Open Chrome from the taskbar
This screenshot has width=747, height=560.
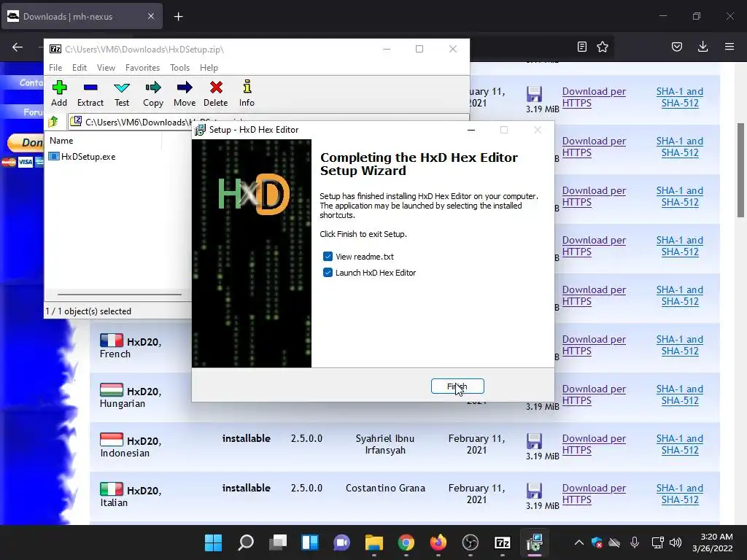406,542
